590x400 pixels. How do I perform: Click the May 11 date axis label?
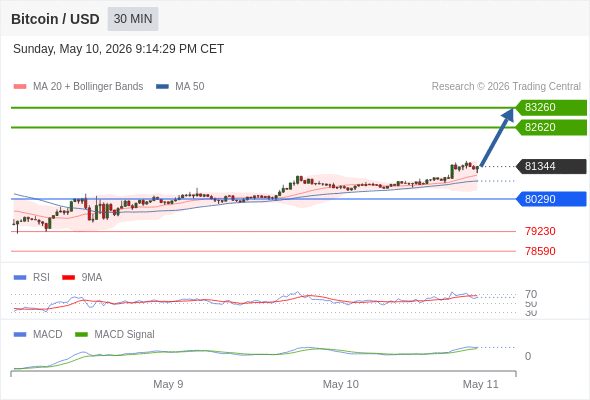click(x=481, y=384)
